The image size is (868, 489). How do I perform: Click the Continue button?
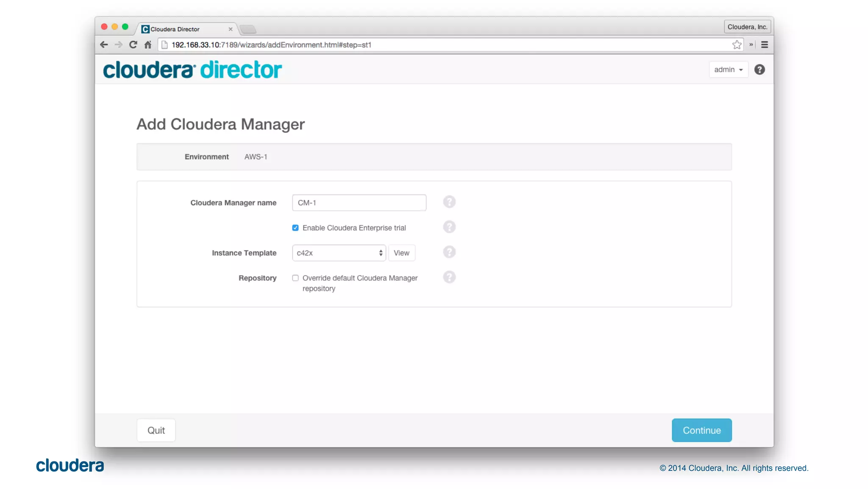(x=701, y=430)
